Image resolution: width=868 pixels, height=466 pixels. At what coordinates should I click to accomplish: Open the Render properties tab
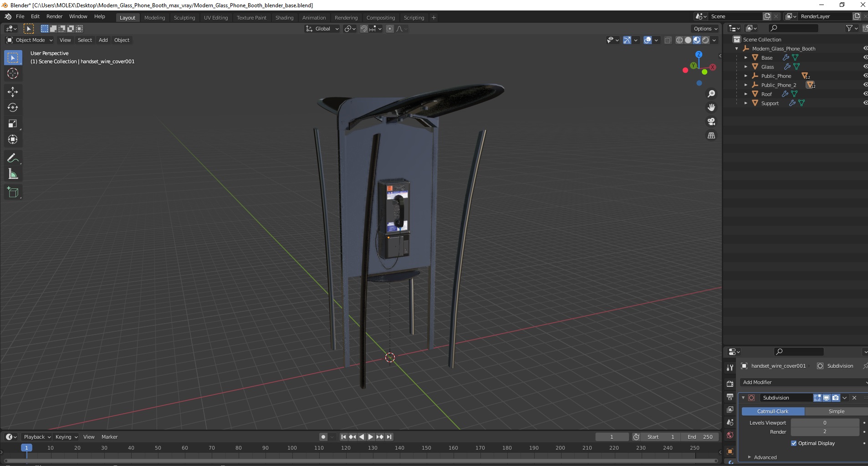pos(730,384)
